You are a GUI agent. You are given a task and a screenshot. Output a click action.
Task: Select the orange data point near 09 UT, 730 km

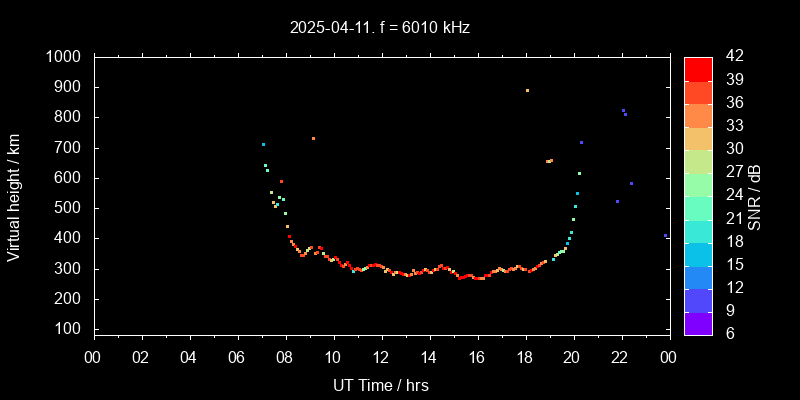click(313, 139)
